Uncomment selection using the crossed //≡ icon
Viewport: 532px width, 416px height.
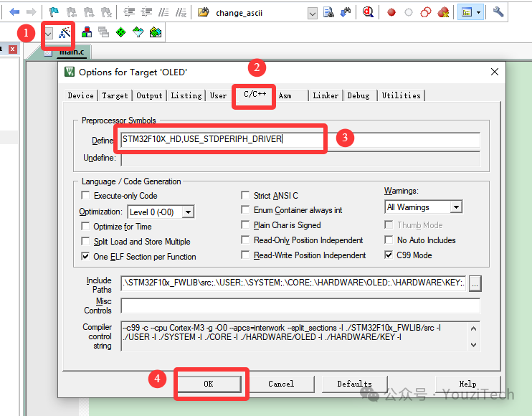tap(181, 12)
